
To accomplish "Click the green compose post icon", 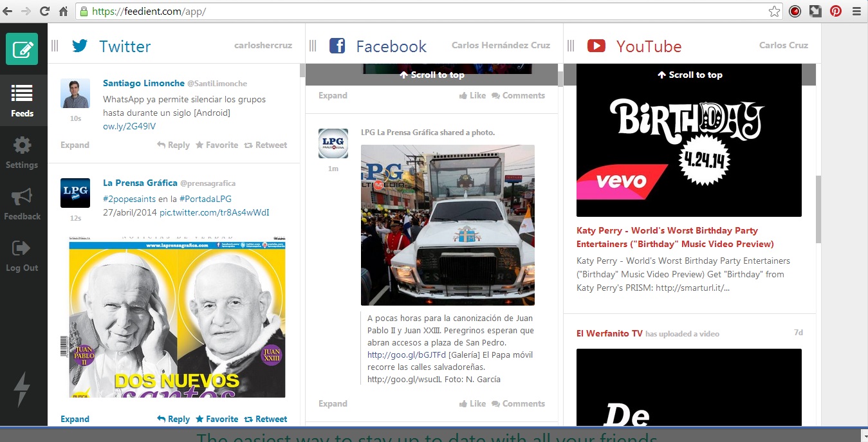I will pos(22,49).
